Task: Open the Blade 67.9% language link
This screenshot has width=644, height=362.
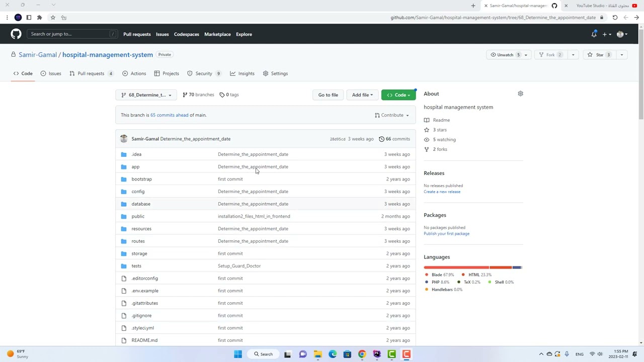Action: coord(439,275)
